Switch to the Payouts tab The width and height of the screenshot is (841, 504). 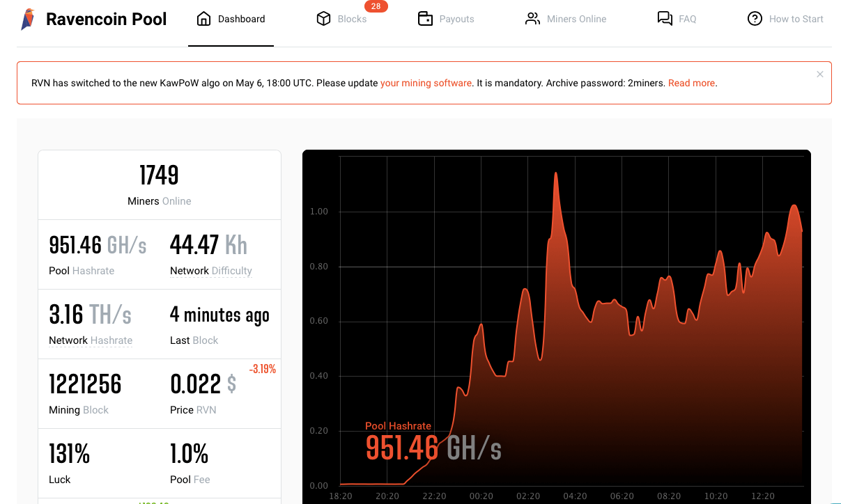[x=456, y=19]
